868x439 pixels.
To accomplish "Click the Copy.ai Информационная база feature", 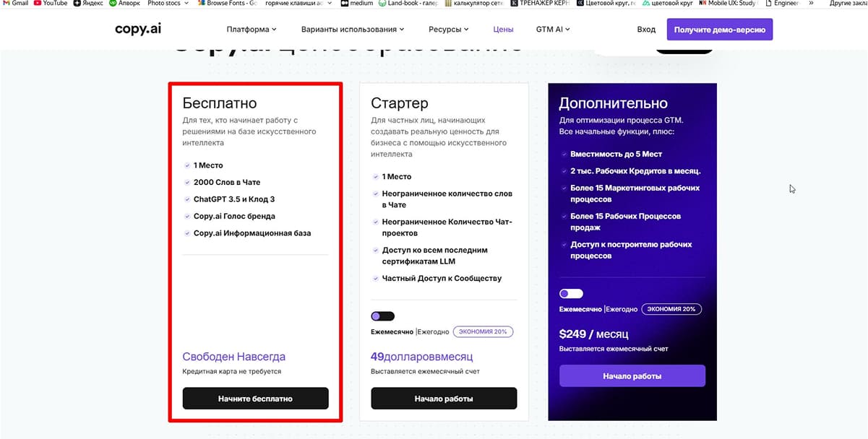I will click(252, 233).
